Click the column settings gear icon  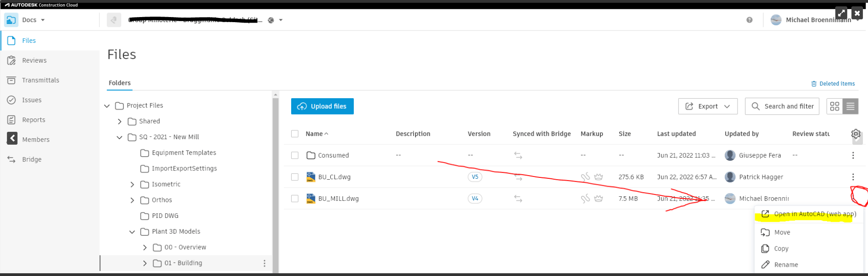(856, 134)
